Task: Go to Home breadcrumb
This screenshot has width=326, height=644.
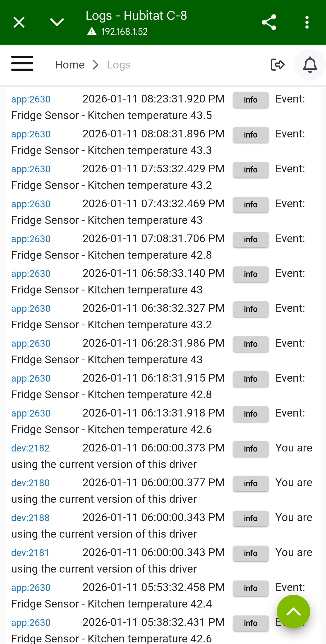Action: click(70, 65)
